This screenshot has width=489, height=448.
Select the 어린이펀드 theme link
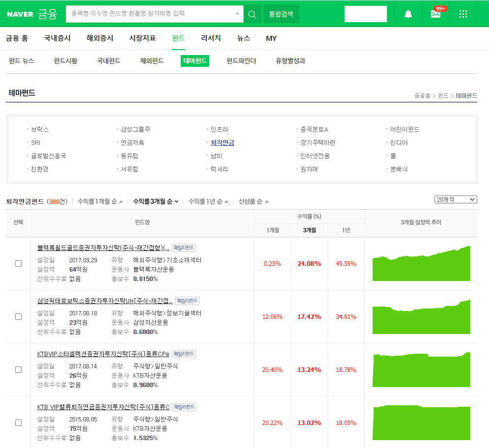click(x=405, y=129)
